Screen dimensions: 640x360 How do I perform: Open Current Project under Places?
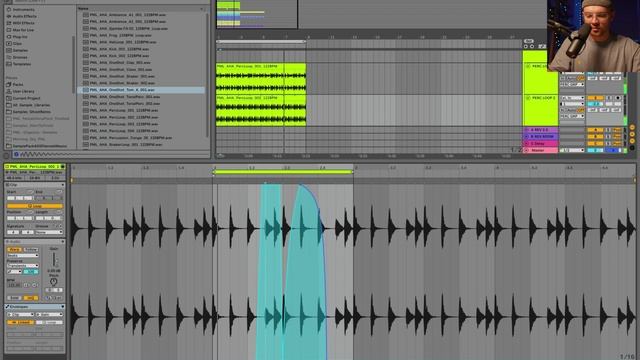point(26,98)
